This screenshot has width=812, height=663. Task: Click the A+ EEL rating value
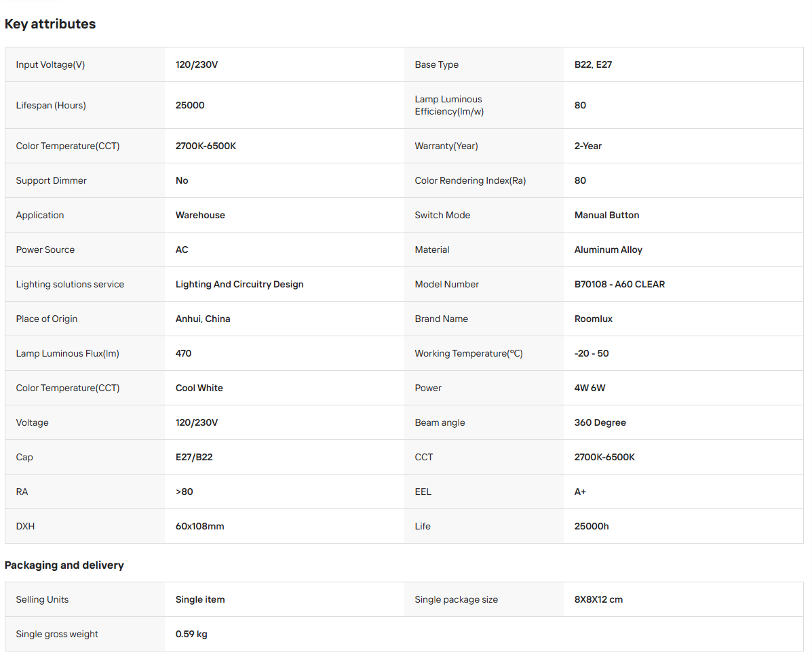click(580, 491)
